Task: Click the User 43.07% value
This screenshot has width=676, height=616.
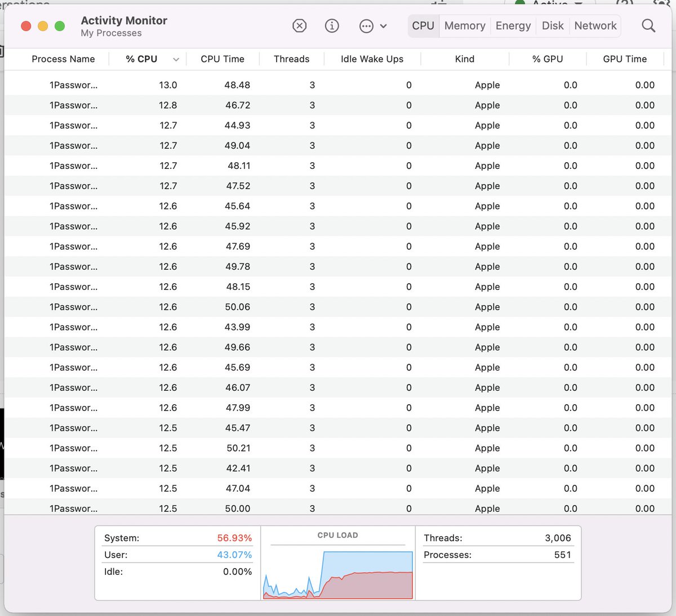Action: click(234, 555)
